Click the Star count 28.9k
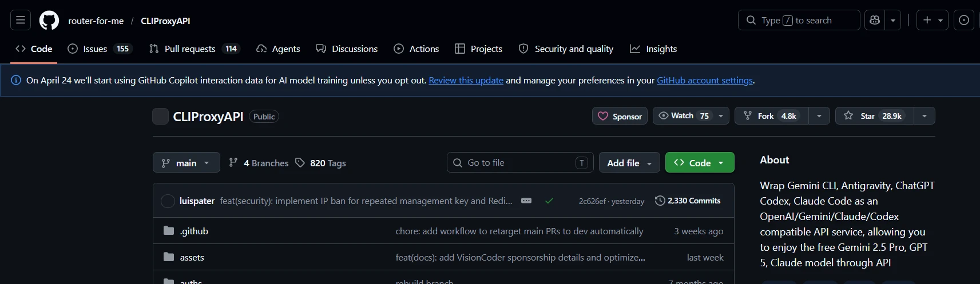 [x=892, y=116]
